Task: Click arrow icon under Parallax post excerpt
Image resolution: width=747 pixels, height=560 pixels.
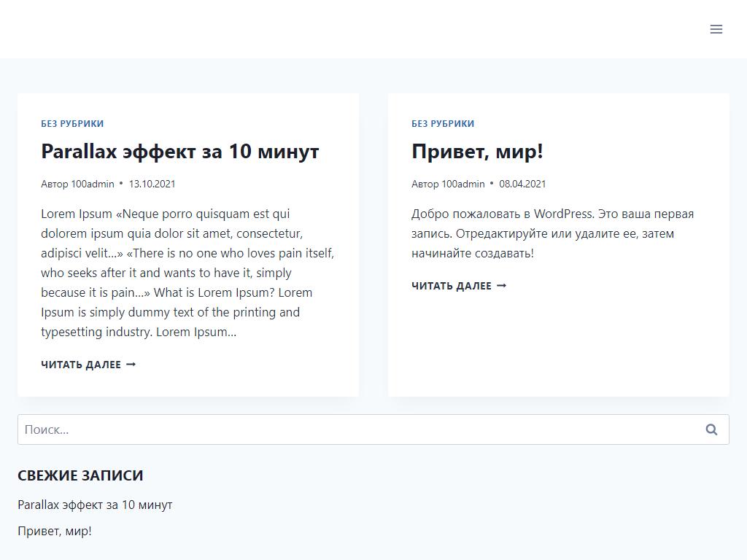Action: coord(131,365)
